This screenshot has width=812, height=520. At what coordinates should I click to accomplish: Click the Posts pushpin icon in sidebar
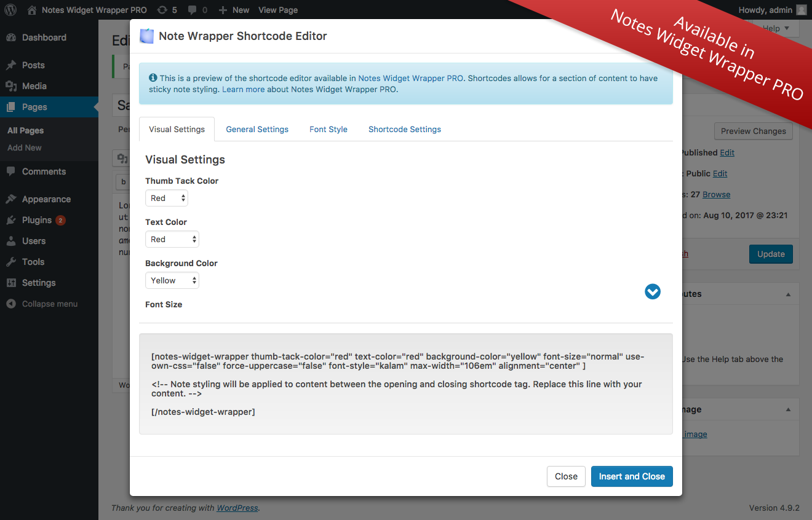click(x=11, y=65)
